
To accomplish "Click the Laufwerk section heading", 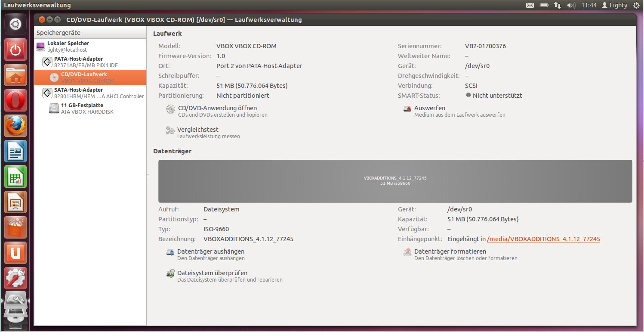I will point(167,34).
